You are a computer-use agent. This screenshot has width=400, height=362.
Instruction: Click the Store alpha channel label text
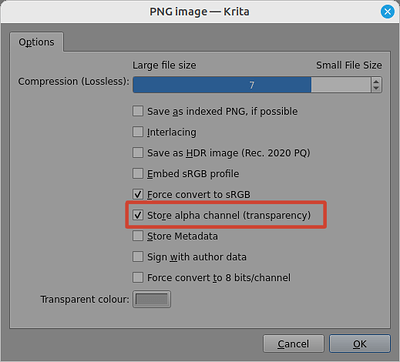tap(229, 215)
